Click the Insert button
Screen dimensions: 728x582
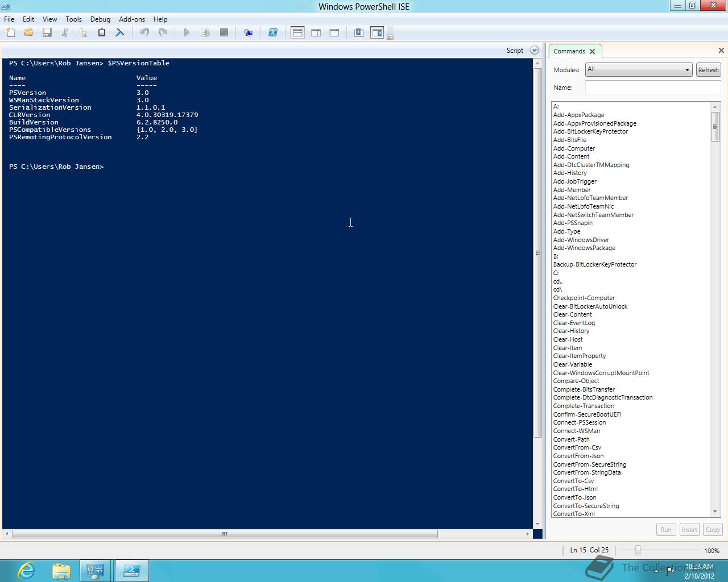[x=689, y=530]
